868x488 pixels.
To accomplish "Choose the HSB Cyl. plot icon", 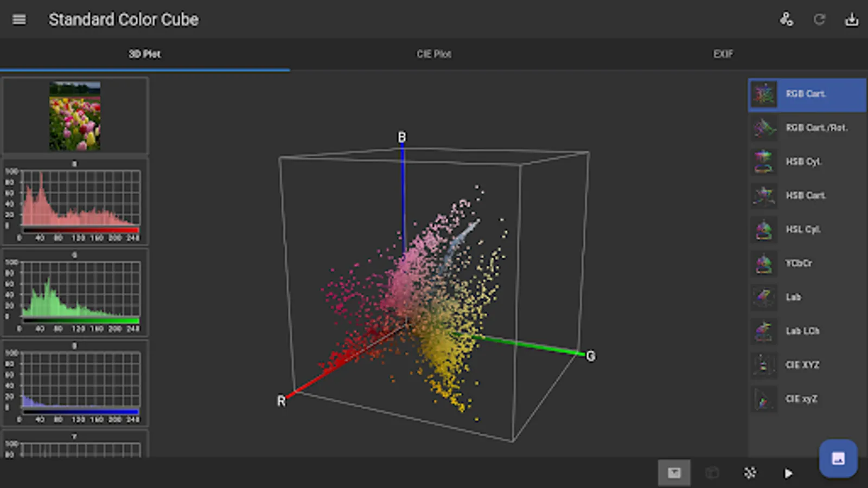I will point(764,162).
